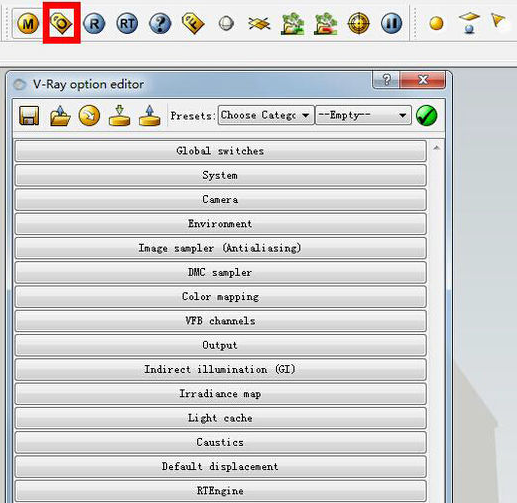The height and width of the screenshot is (503, 517).
Task: Close the V-Ray option editor window
Action: tap(423, 80)
